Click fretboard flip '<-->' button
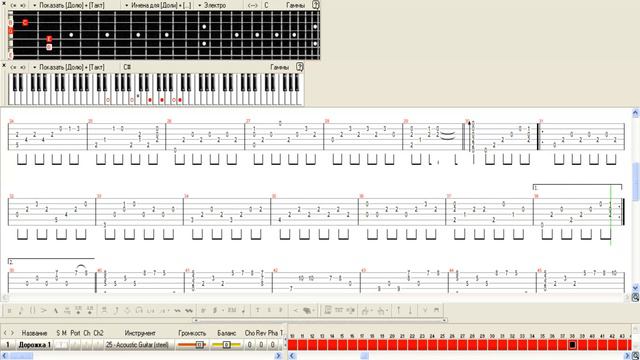This screenshot has width=640, height=360. (x=253, y=5)
